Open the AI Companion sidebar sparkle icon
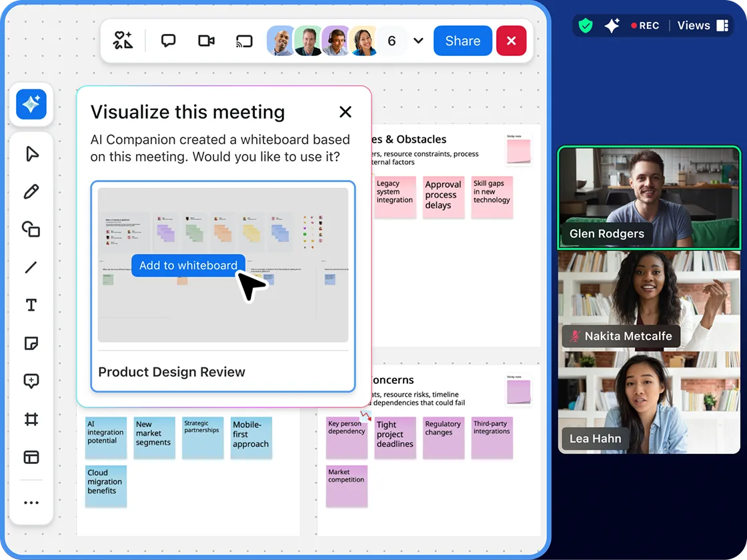Screen dimensions: 747x560 [x=31, y=105]
